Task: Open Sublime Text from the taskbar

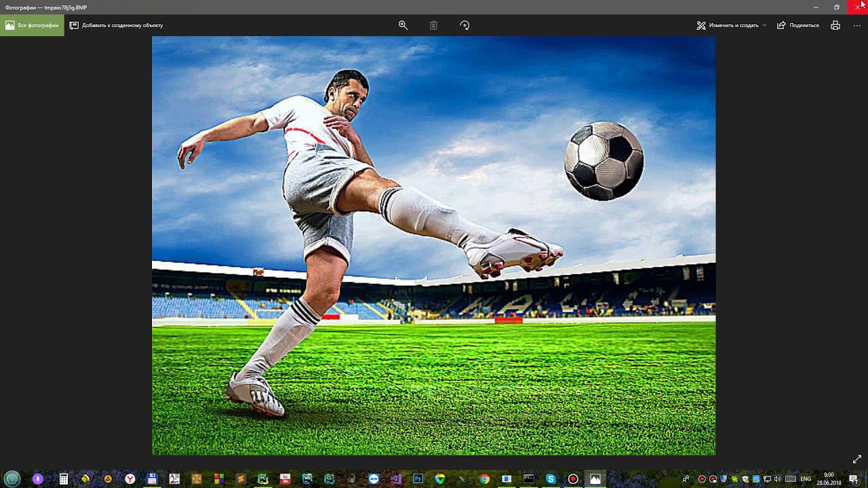Action: coord(241,479)
